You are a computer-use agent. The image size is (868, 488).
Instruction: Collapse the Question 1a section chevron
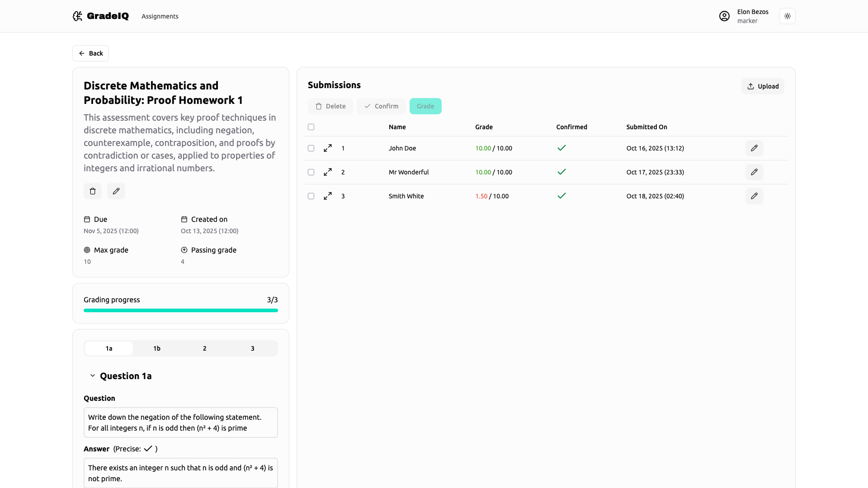(x=93, y=376)
